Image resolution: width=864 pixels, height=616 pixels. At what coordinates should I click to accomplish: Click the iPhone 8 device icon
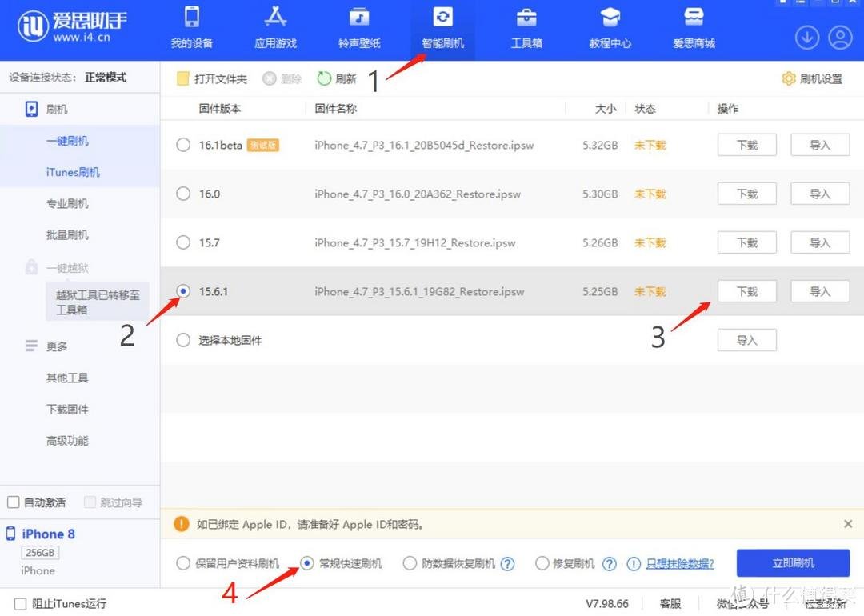pos(11,534)
